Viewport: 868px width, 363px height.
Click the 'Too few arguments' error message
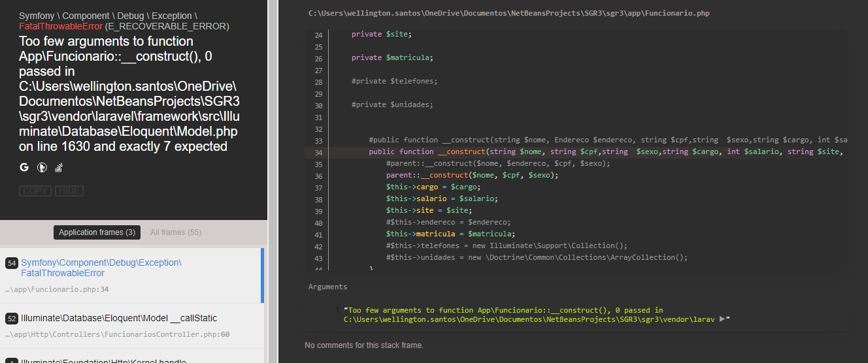(129, 94)
